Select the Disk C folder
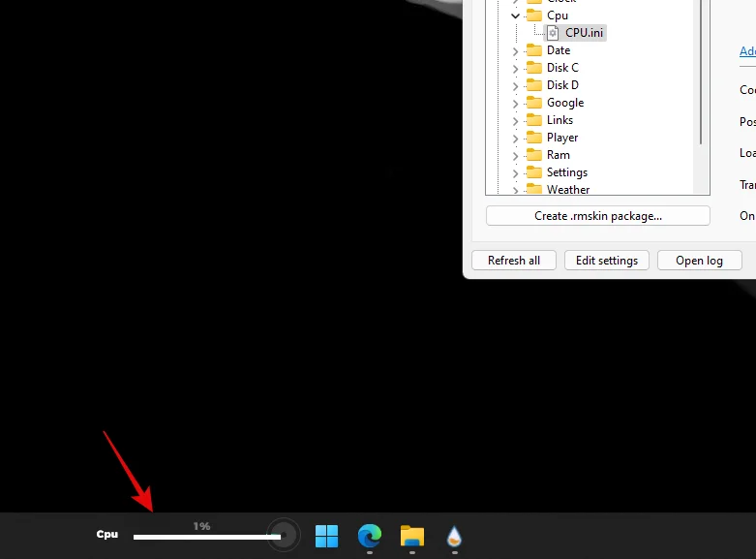756x559 pixels. pos(553,68)
